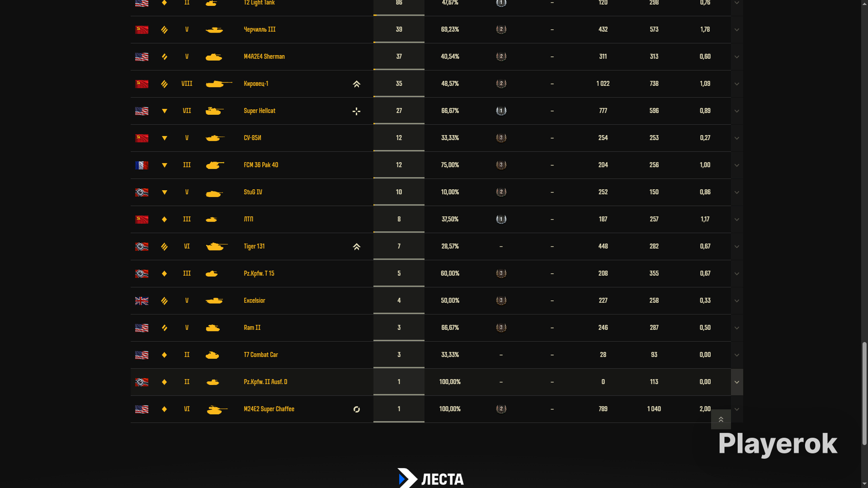
Task: Expand the Excelsior row chevron
Action: (737, 301)
